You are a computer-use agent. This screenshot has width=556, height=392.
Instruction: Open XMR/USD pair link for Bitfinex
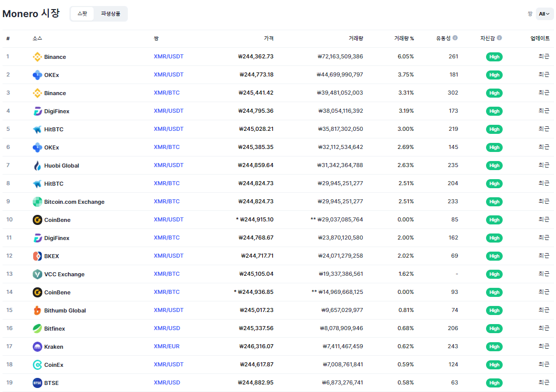[167, 328]
